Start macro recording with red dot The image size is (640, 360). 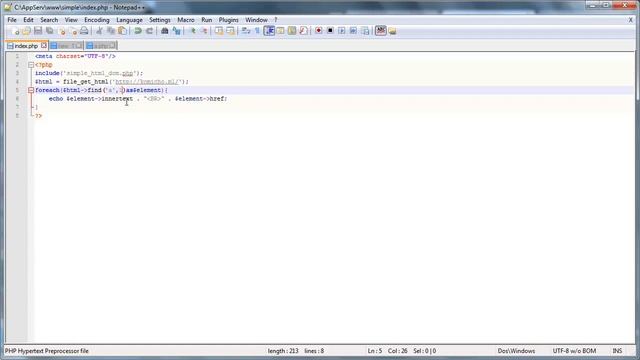pyautogui.click(x=319, y=31)
